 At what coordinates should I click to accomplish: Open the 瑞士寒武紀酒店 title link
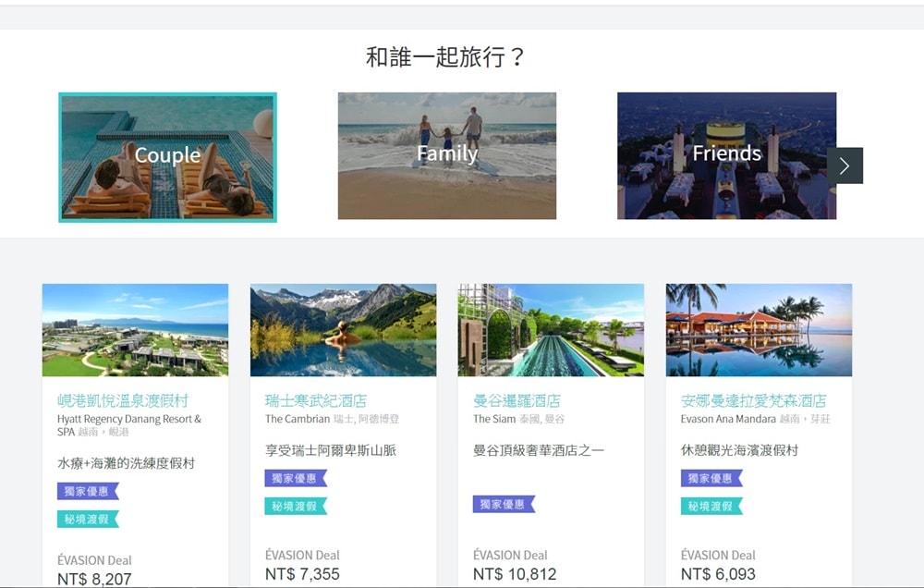(x=316, y=401)
